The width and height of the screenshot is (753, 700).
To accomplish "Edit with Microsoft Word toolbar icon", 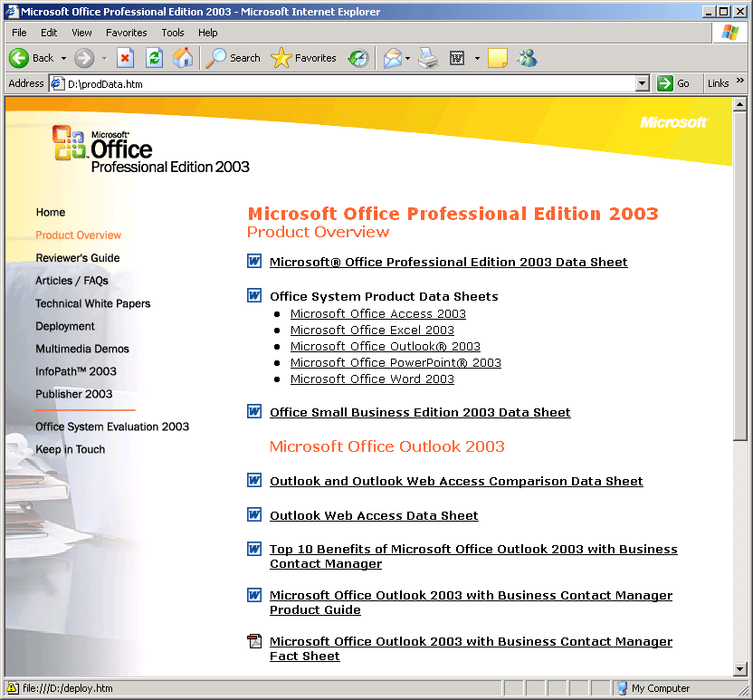I will pos(457,58).
